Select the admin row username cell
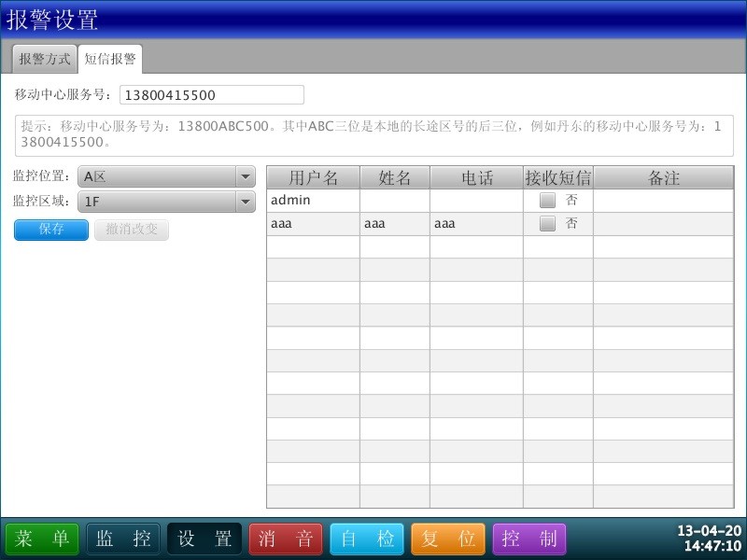This screenshot has width=747, height=560. coord(313,201)
